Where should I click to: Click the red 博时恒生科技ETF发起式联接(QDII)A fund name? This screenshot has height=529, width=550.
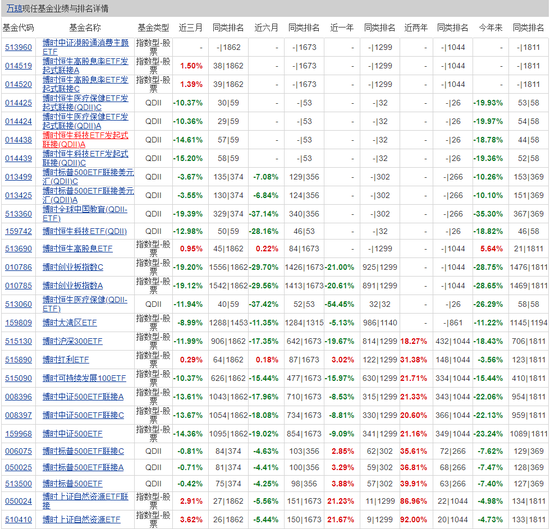click(x=85, y=140)
